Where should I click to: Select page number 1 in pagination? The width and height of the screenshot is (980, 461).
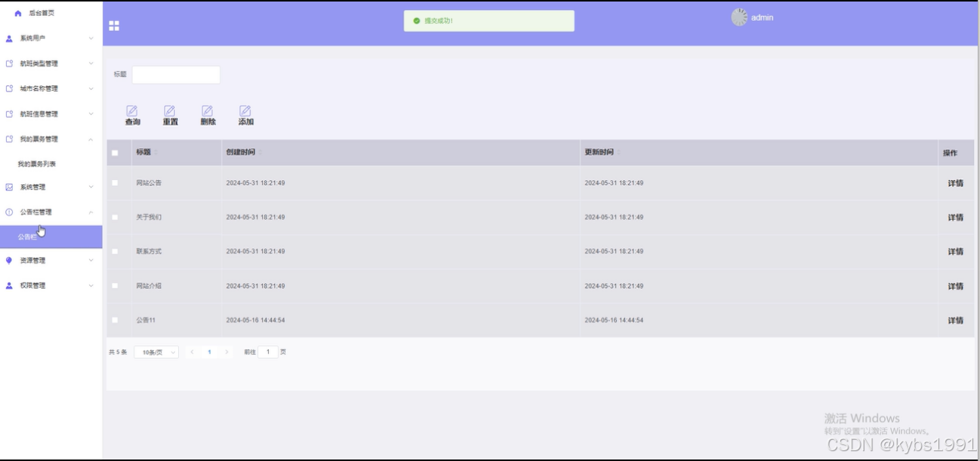pyautogui.click(x=209, y=352)
